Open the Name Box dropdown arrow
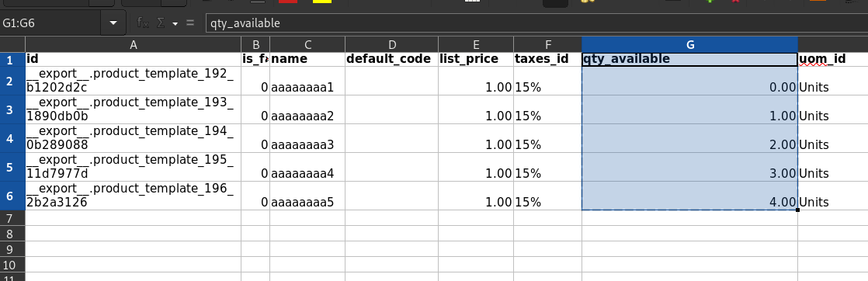868x281 pixels. [113, 23]
